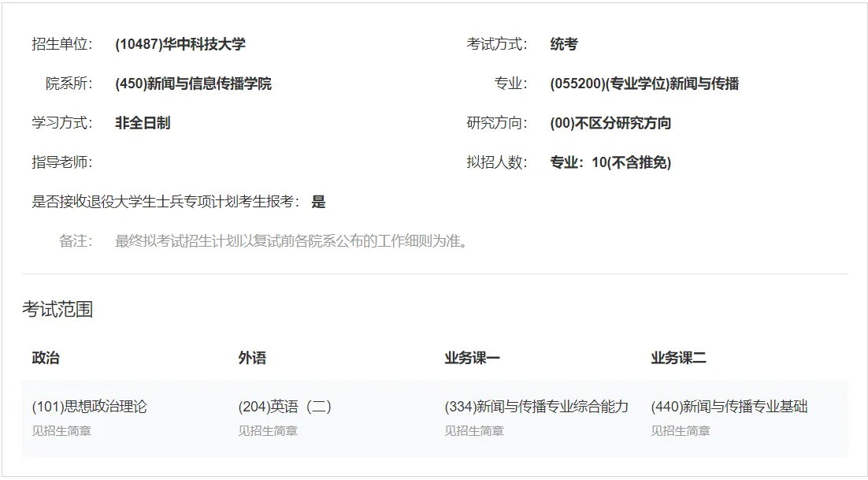The height and width of the screenshot is (480, 868).
Task: Click '见招生简章' under (101)思想政治理论
Action: click(x=61, y=430)
